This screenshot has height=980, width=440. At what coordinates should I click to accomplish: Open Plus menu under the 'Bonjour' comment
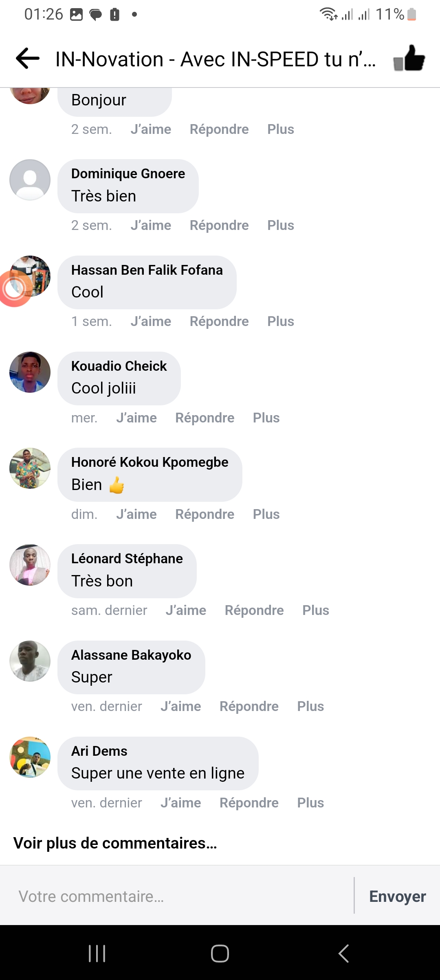coord(280,129)
